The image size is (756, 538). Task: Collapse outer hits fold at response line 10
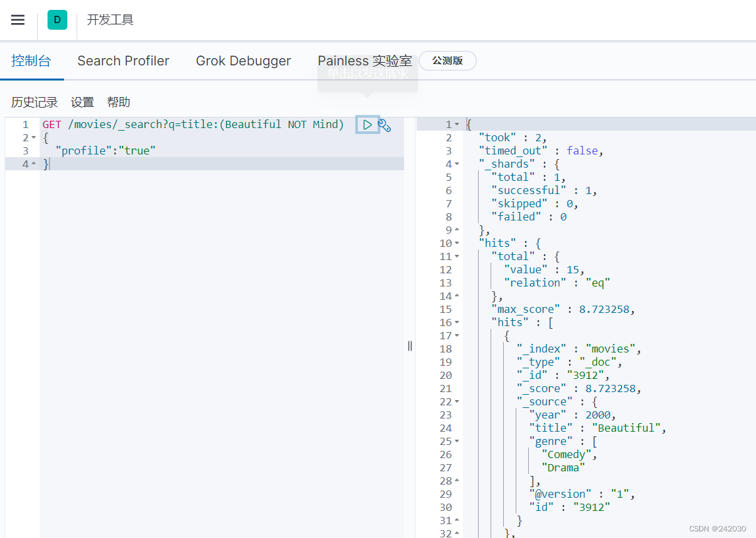tap(457, 244)
